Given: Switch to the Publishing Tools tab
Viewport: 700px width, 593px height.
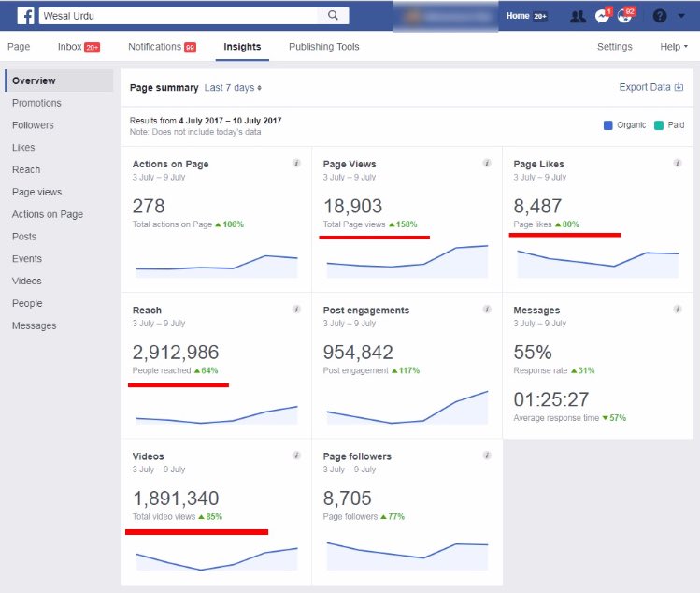Looking at the screenshot, I should 323,47.
